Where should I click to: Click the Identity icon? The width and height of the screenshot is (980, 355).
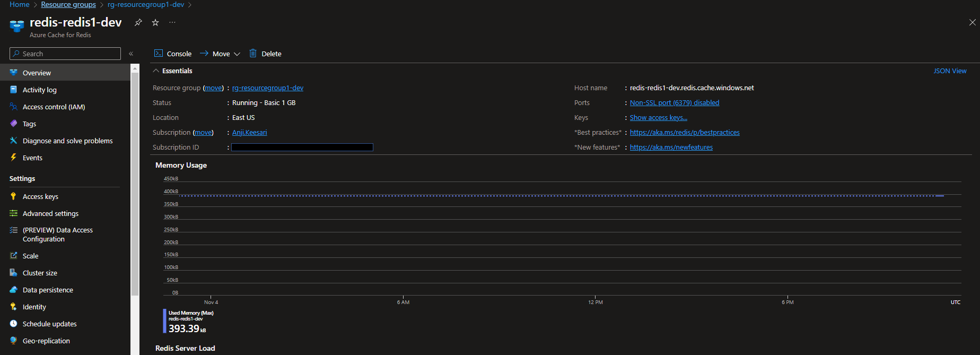tap(13, 307)
